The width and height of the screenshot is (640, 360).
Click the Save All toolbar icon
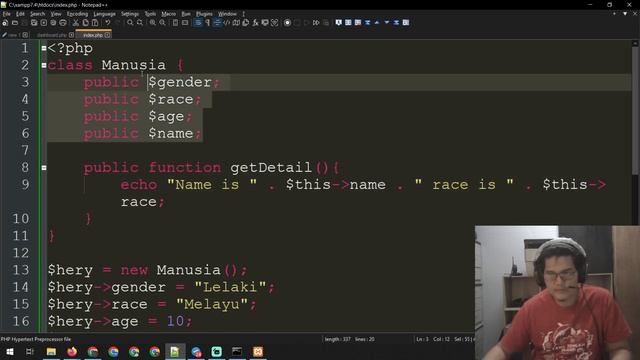click(x=34, y=23)
